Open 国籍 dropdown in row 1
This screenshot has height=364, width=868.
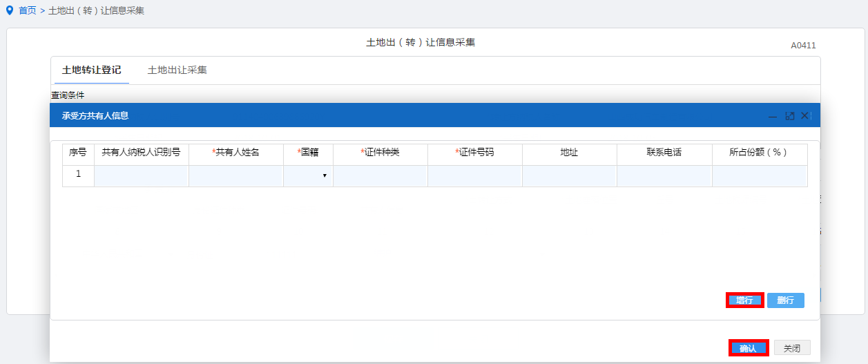pos(308,176)
